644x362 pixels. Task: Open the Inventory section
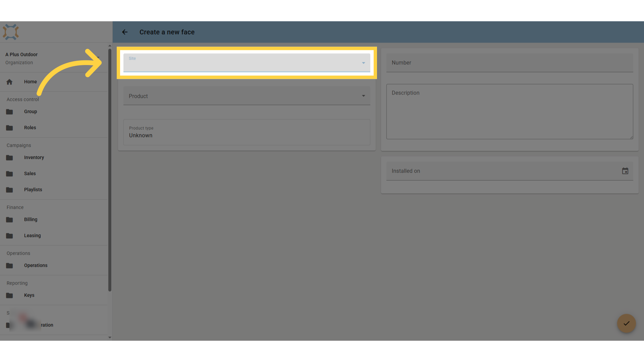34,158
